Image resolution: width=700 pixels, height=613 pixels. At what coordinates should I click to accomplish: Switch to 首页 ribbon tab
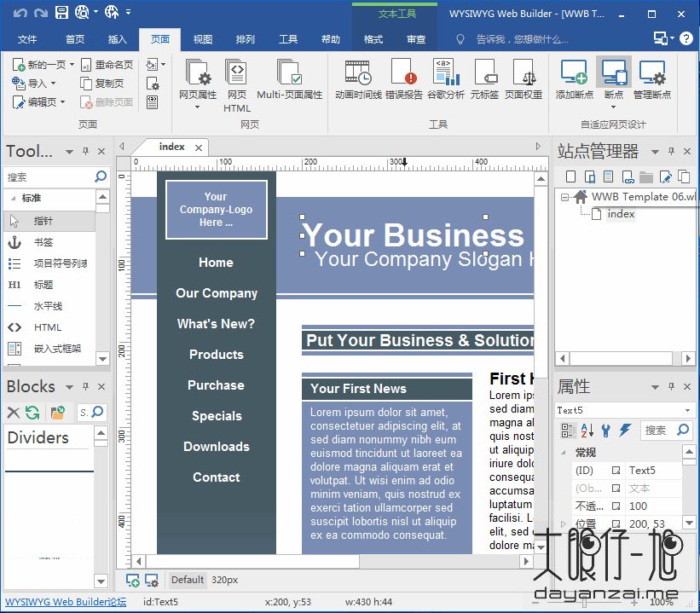(75, 39)
